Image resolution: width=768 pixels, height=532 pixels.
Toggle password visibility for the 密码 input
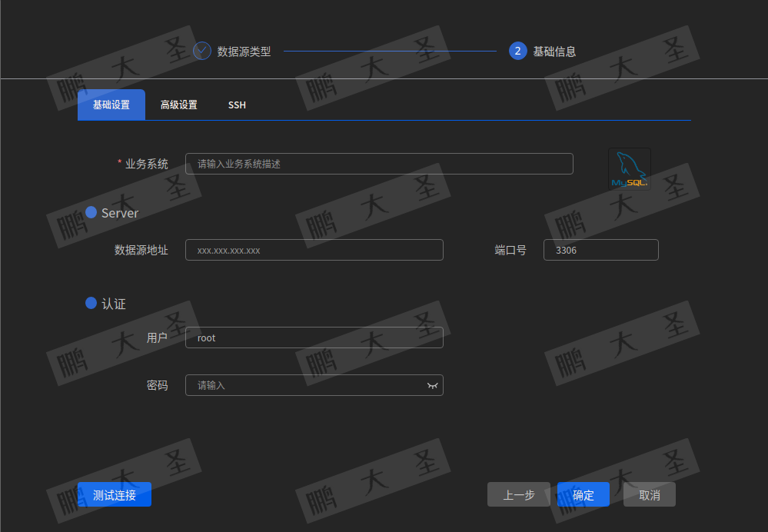pyautogui.click(x=432, y=385)
